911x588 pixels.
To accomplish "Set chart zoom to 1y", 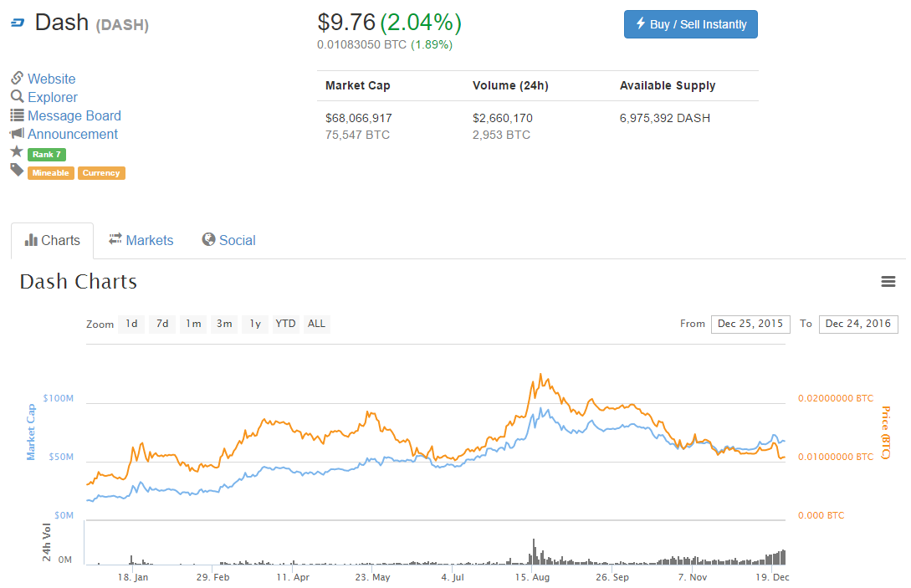I will pos(255,325).
